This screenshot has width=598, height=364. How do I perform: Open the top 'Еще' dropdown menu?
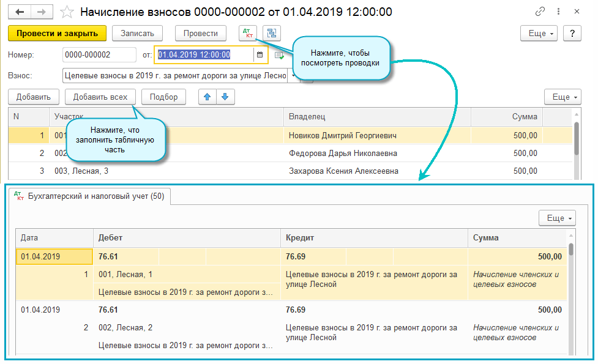click(x=539, y=33)
